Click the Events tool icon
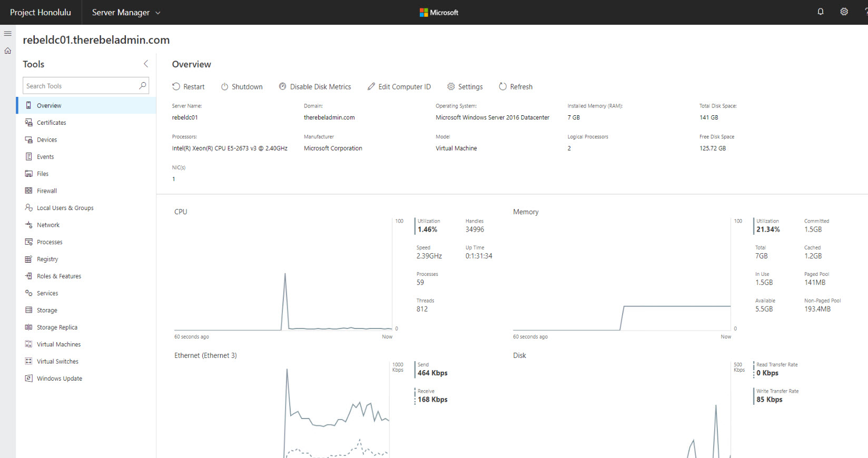868x458 pixels. 29,157
